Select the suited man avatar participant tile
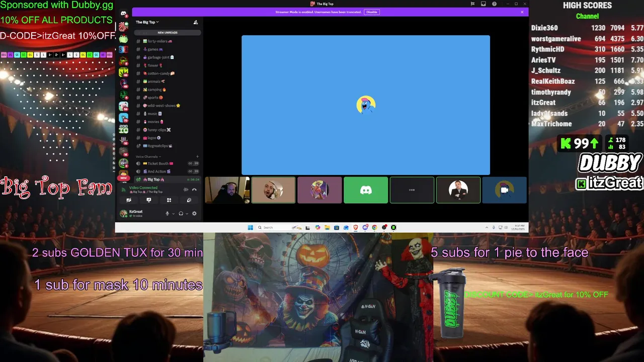 (x=458, y=190)
